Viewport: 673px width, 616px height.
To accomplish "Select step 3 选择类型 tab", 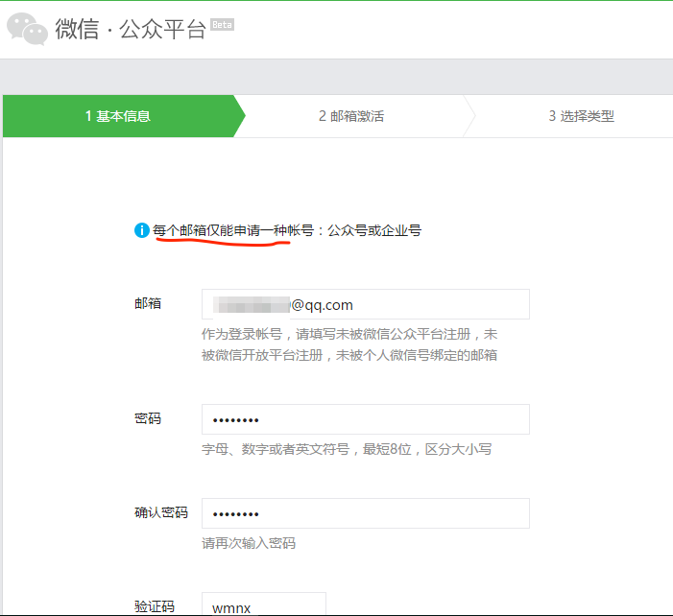I will point(581,116).
